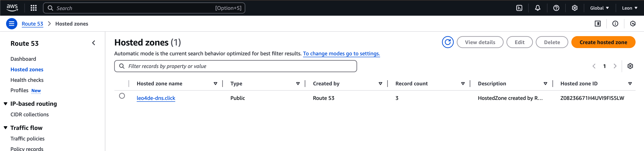
Task: Launch CloudShell from the top bar
Action: tap(519, 8)
